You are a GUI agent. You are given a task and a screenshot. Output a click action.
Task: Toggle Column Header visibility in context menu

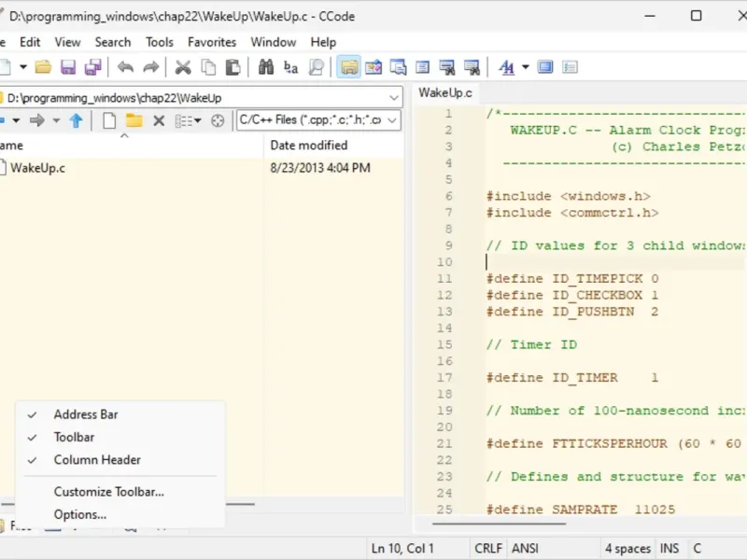97,459
